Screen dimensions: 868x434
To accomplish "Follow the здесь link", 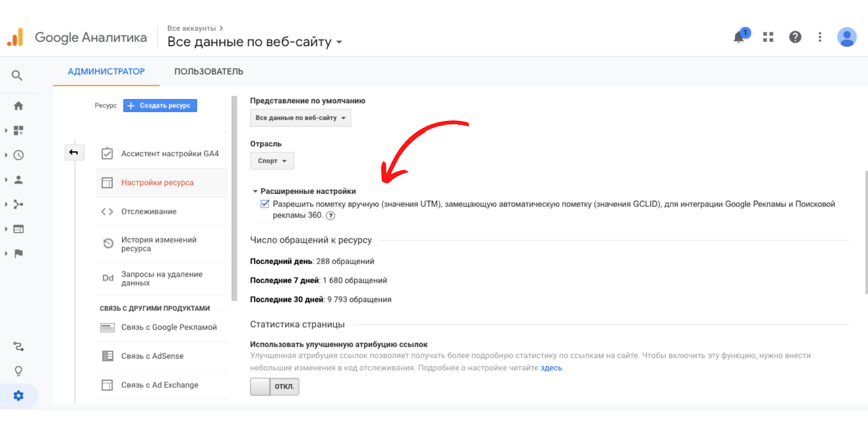I will [x=551, y=368].
